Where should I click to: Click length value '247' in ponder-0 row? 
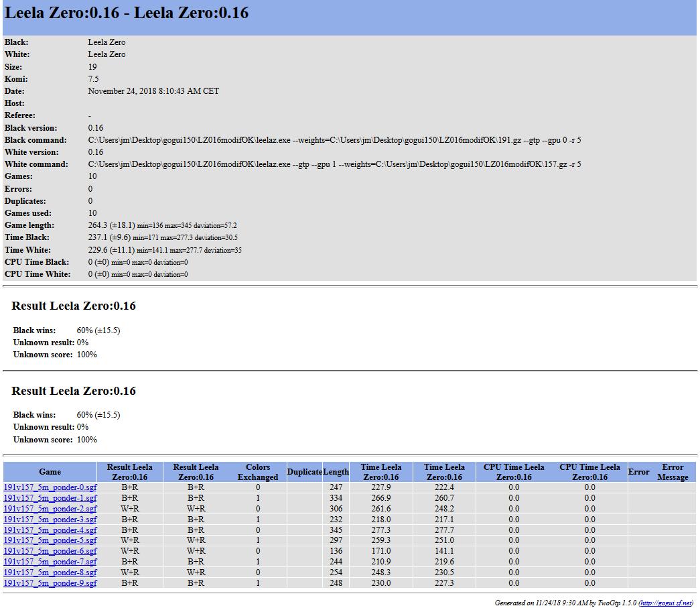336,487
